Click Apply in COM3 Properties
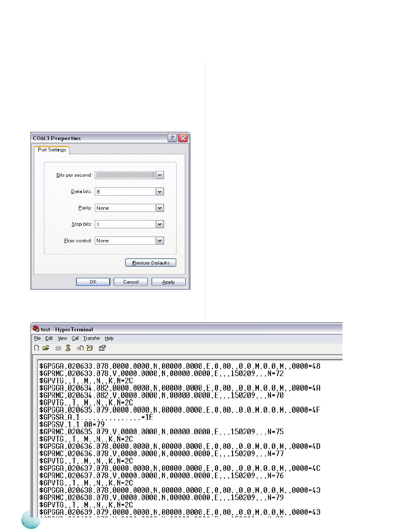 (x=168, y=282)
